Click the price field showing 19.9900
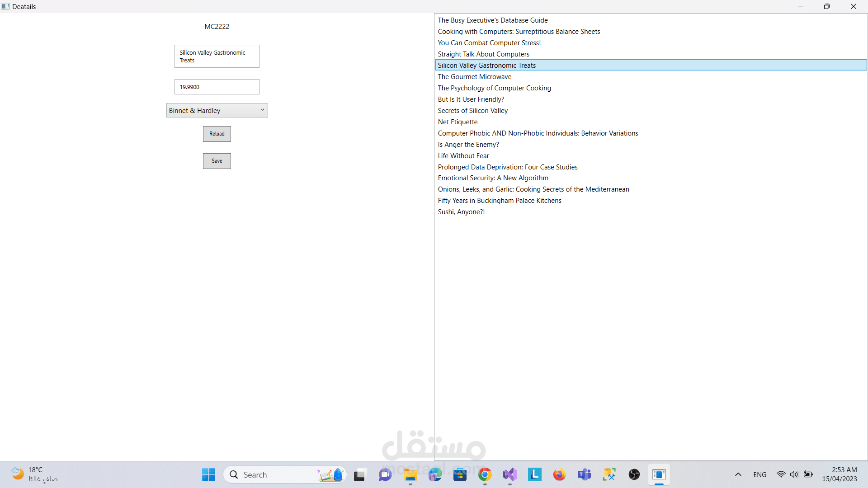The width and height of the screenshot is (868, 488). [x=217, y=87]
